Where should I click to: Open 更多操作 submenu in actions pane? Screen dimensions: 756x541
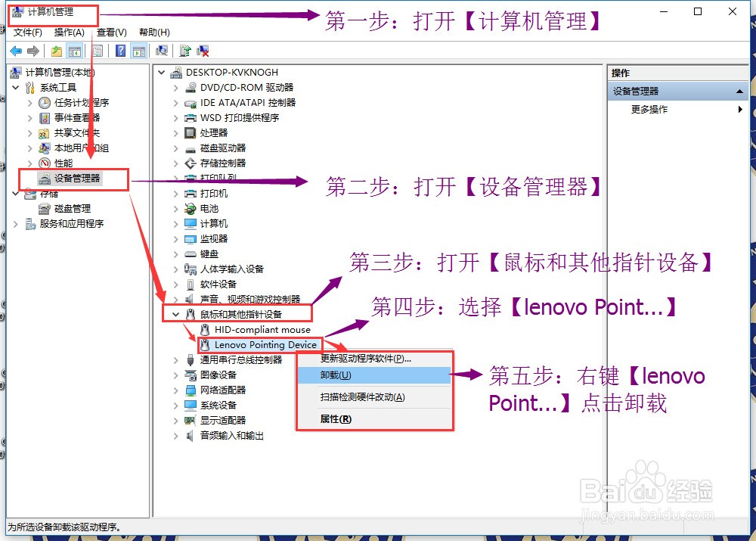click(x=677, y=110)
